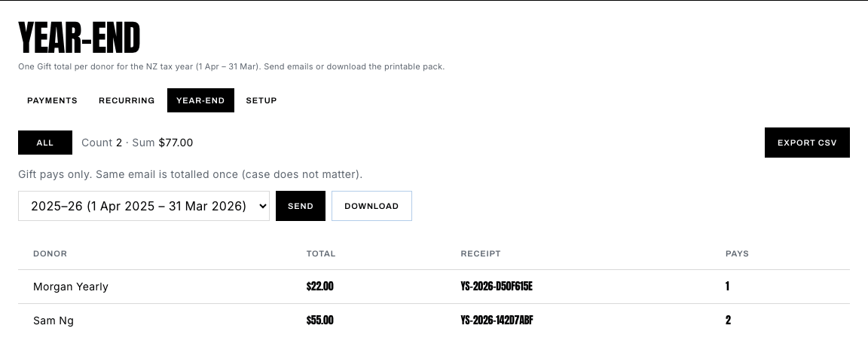Go to the Setup tab

(x=261, y=100)
